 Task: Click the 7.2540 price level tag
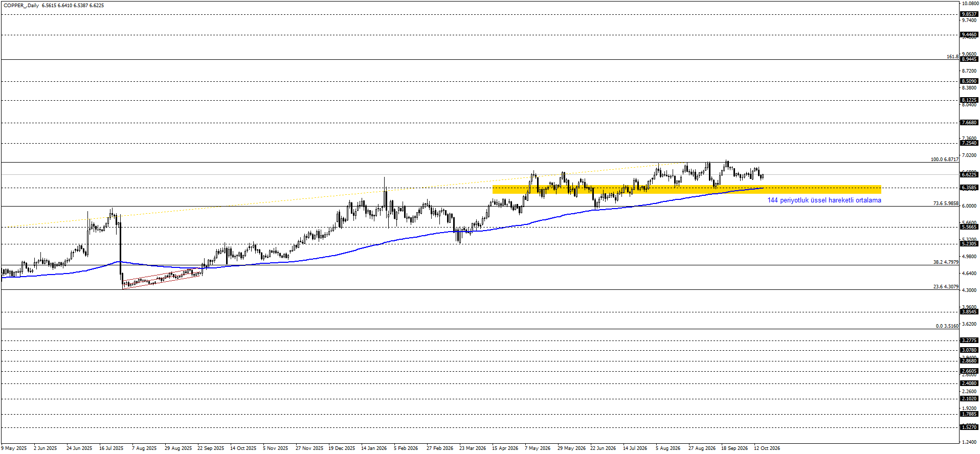click(x=969, y=143)
